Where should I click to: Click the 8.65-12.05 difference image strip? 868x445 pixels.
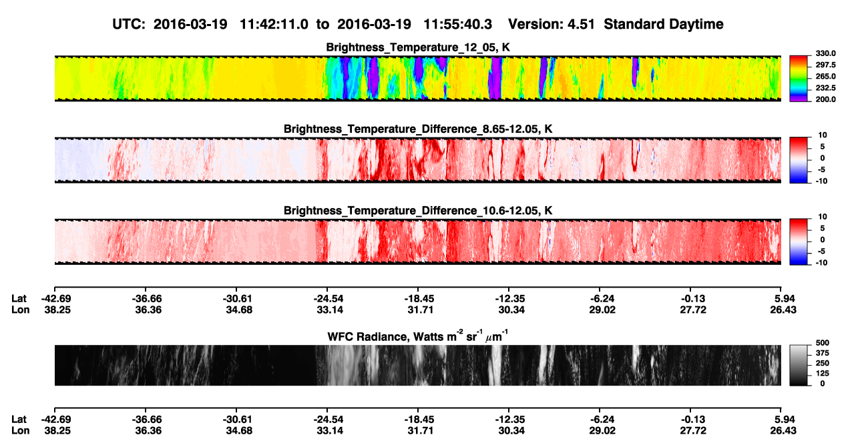[x=417, y=159]
